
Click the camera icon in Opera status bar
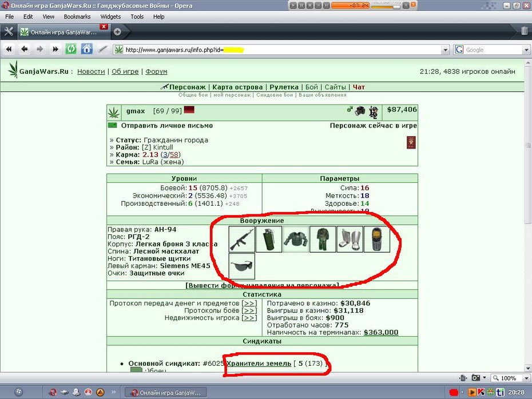(x=476, y=378)
